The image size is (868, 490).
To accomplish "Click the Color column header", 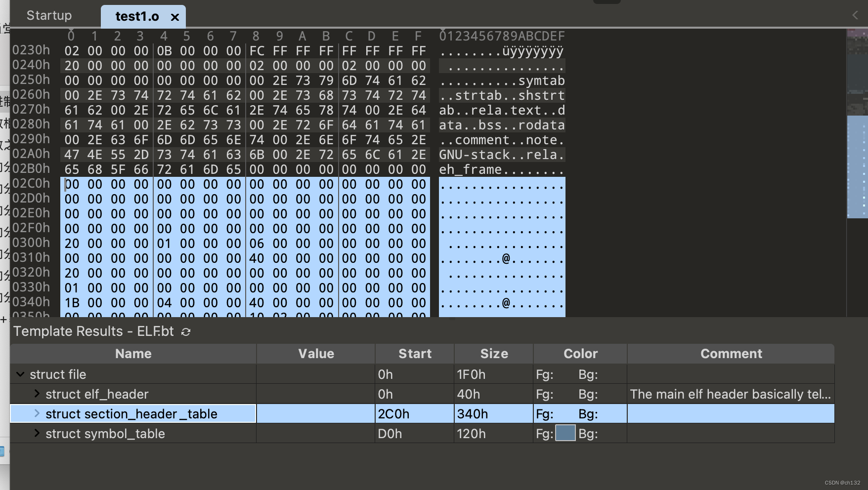I will coord(580,354).
